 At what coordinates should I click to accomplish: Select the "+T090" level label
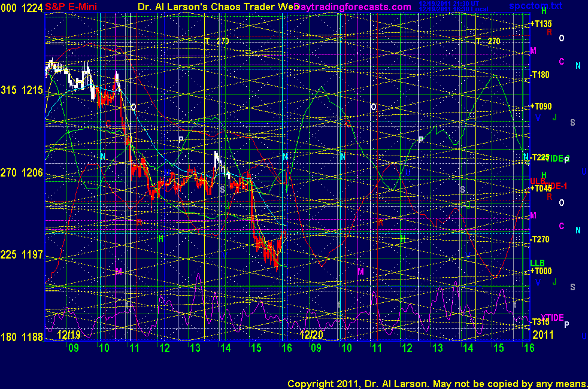[541, 106]
